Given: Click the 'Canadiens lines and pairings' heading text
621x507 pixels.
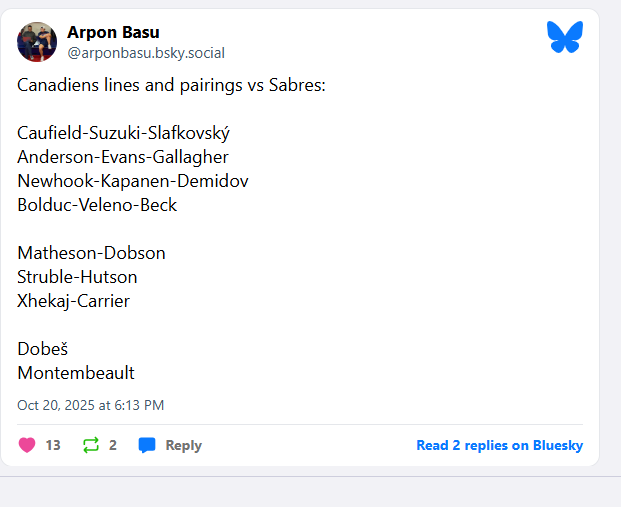Looking at the screenshot, I should 171,85.
